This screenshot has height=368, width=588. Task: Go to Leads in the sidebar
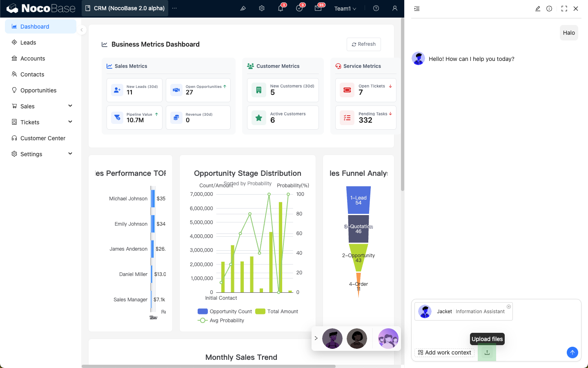28,43
